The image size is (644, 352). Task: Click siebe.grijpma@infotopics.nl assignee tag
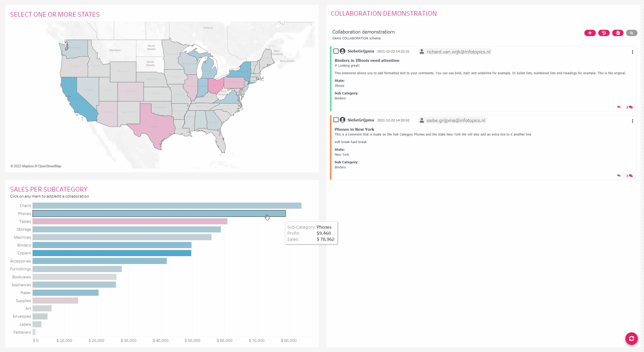(453, 120)
